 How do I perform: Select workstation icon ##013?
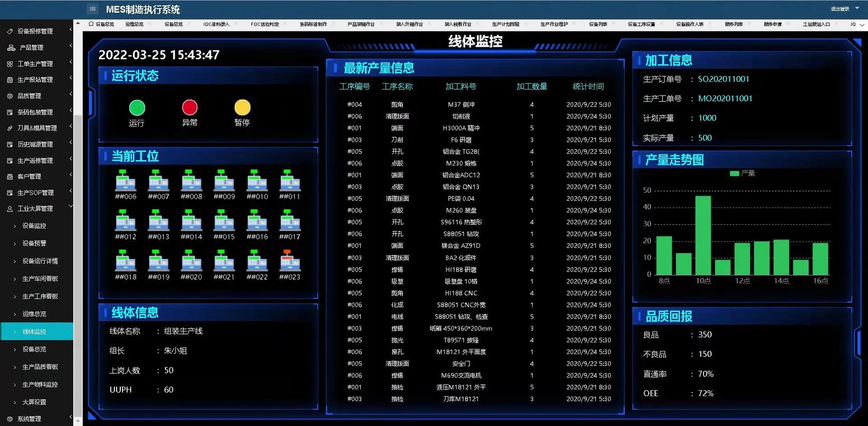(159, 220)
